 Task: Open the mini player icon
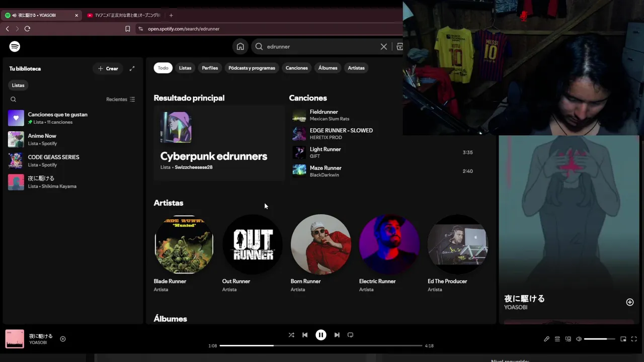point(623,339)
